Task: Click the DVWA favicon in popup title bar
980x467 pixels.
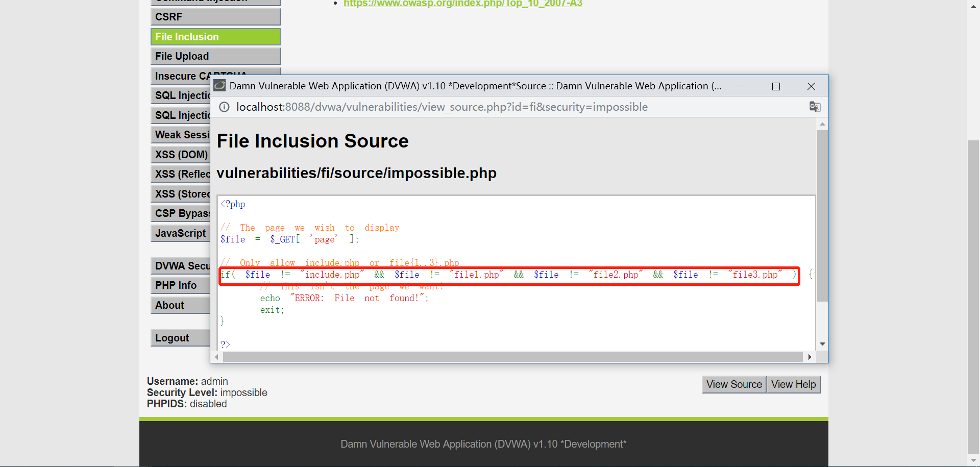Action: click(219, 85)
